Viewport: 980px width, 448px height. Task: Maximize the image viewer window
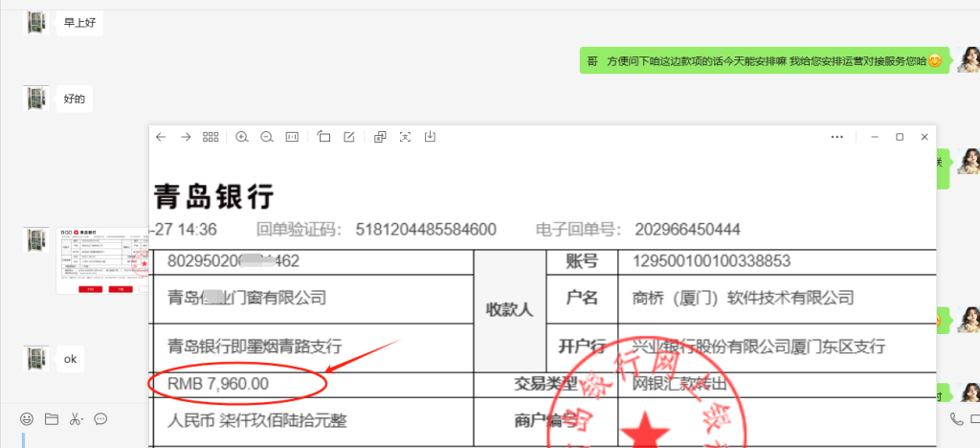pos(899,137)
